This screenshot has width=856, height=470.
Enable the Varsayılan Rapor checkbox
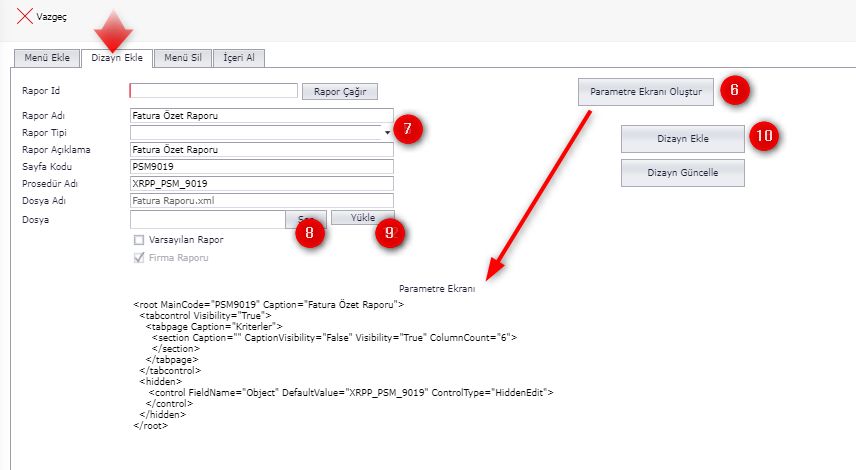click(x=139, y=240)
